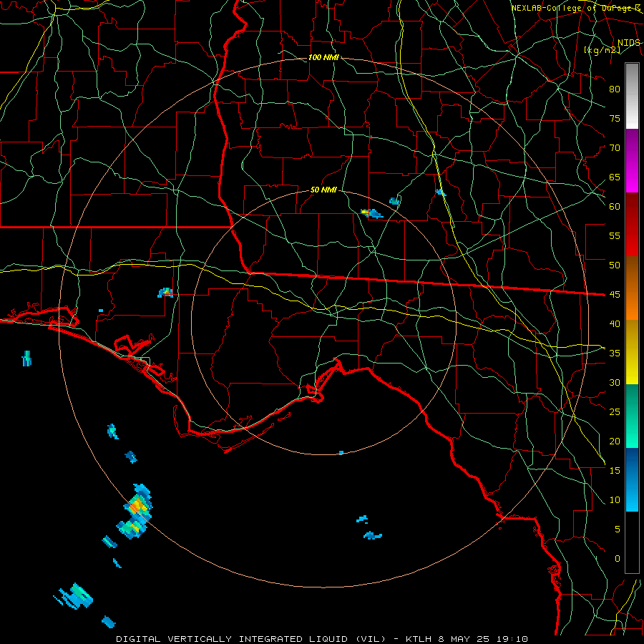Click the scale value "15"

click(615, 471)
